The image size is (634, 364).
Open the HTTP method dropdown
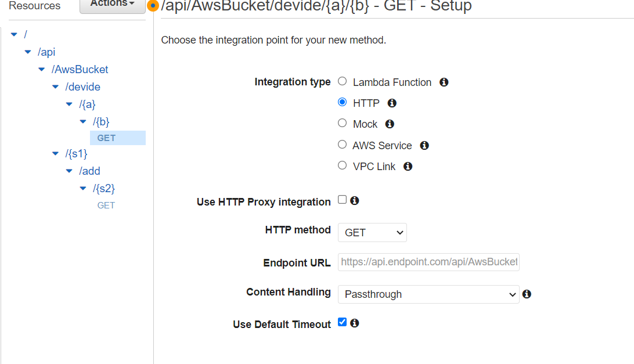point(372,233)
